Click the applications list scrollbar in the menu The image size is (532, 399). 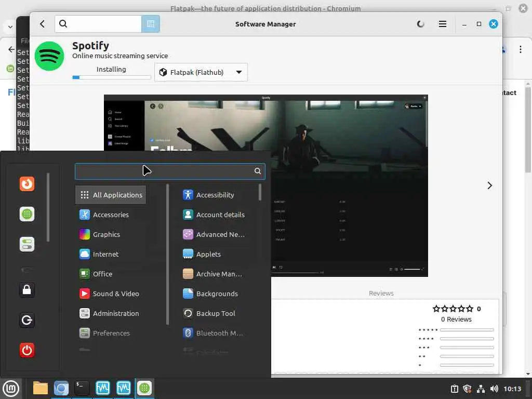pos(260,192)
